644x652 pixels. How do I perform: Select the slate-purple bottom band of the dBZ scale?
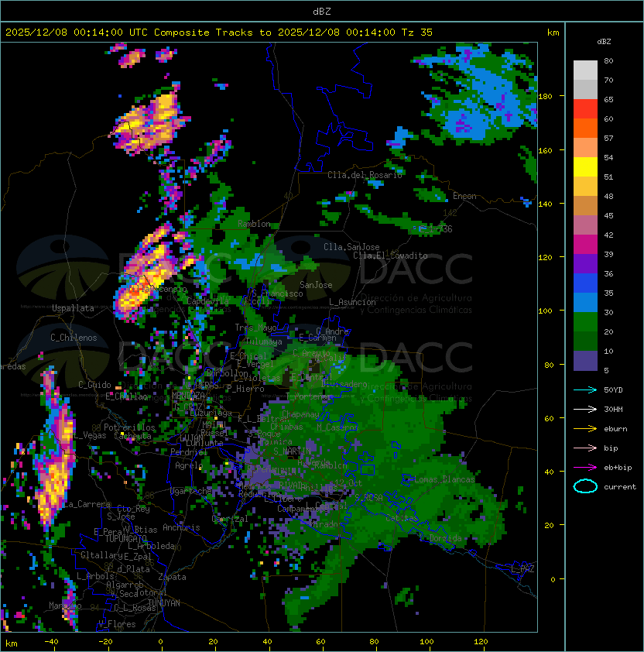point(585,361)
